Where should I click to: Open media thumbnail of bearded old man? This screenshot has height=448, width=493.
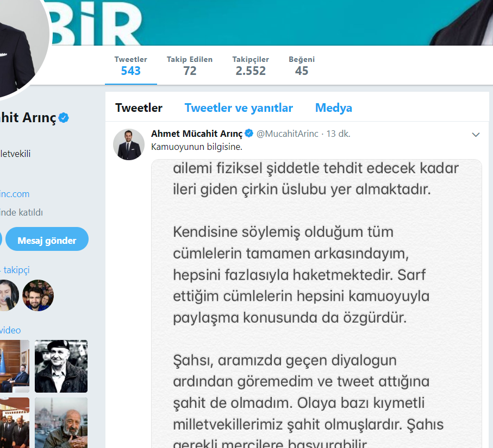61,422
